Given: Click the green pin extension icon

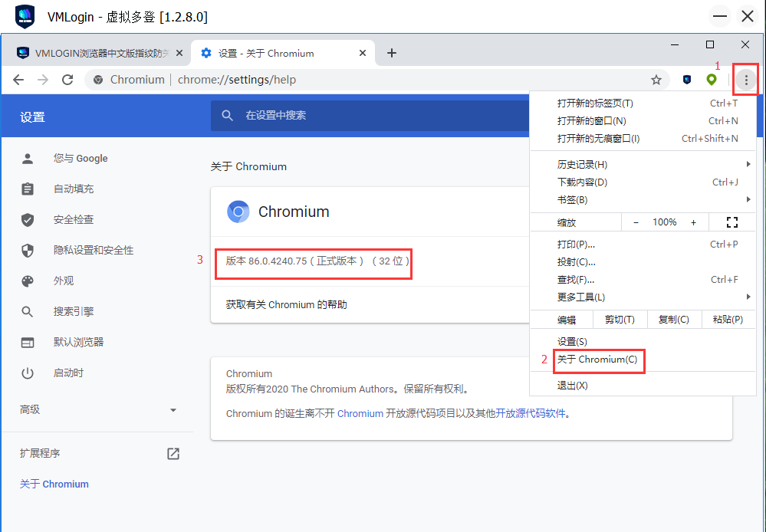Looking at the screenshot, I should click(x=711, y=79).
